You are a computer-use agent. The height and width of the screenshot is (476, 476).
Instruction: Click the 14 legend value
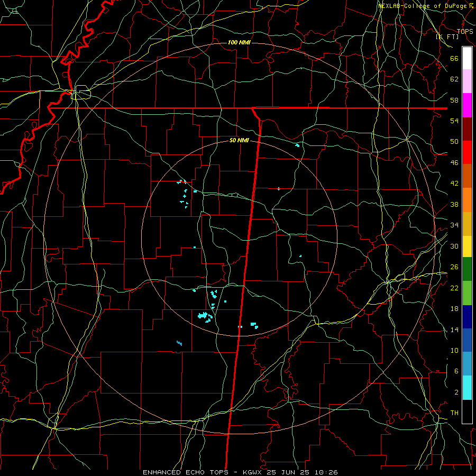tap(454, 329)
